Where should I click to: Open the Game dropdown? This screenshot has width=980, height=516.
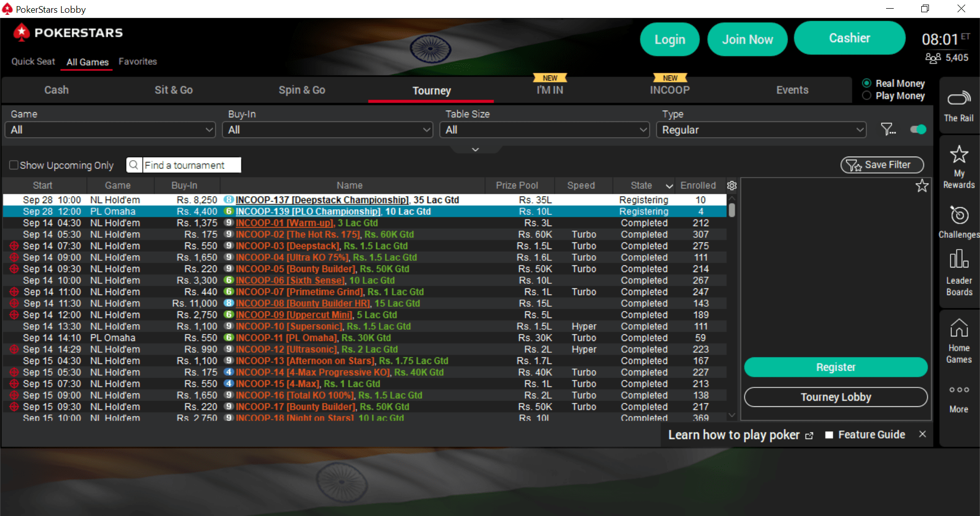110,130
